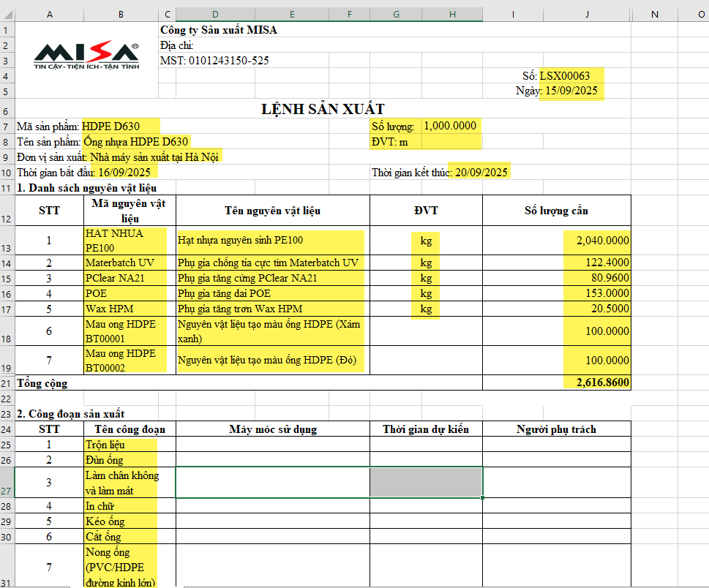Click quantity value '1,000.0000'
The width and height of the screenshot is (709, 588).
450,126
